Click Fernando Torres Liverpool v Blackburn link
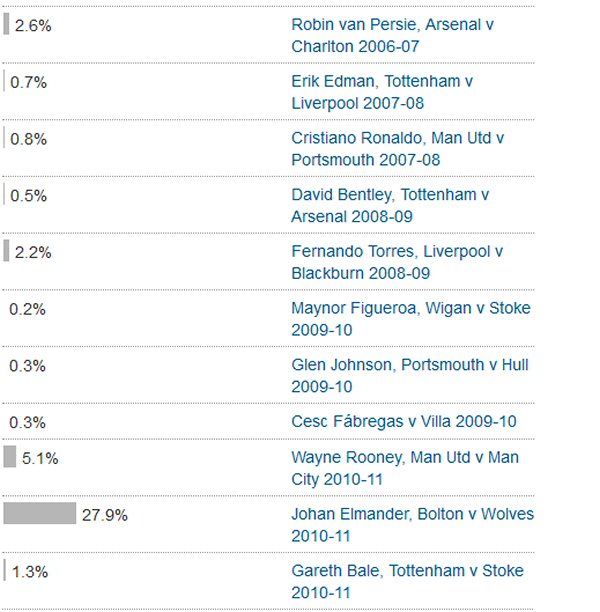The height and width of the screenshot is (612, 600). coord(397,262)
